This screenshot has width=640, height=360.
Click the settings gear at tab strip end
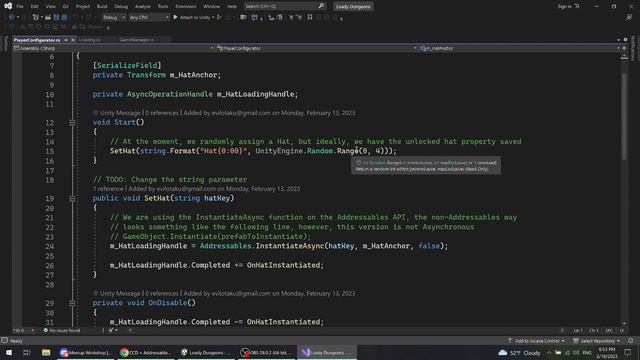[x=625, y=40]
